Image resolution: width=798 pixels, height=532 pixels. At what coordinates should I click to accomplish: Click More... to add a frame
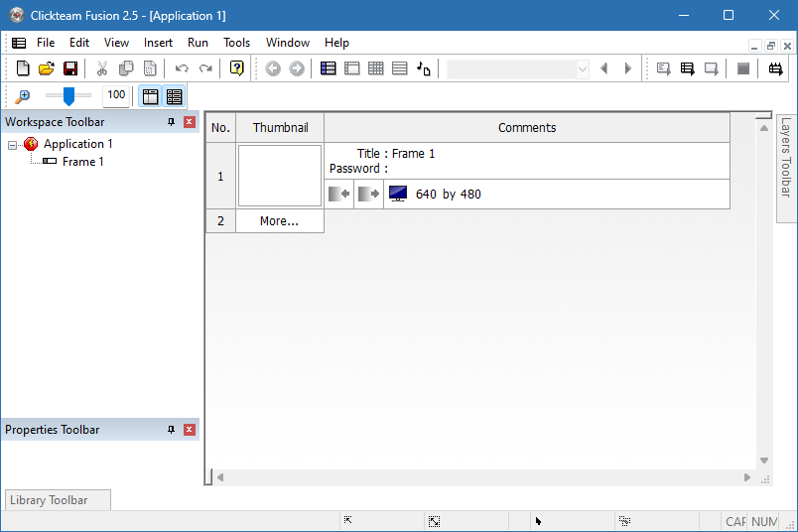280,221
